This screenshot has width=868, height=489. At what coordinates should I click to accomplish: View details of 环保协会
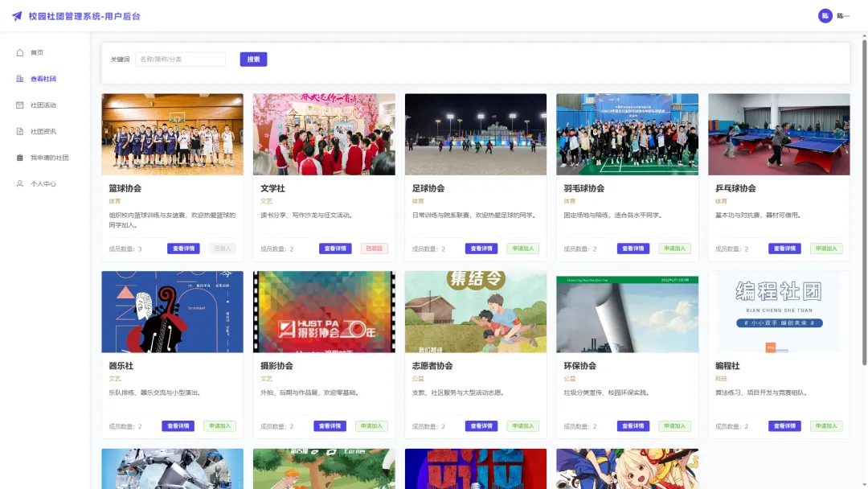[x=633, y=426]
